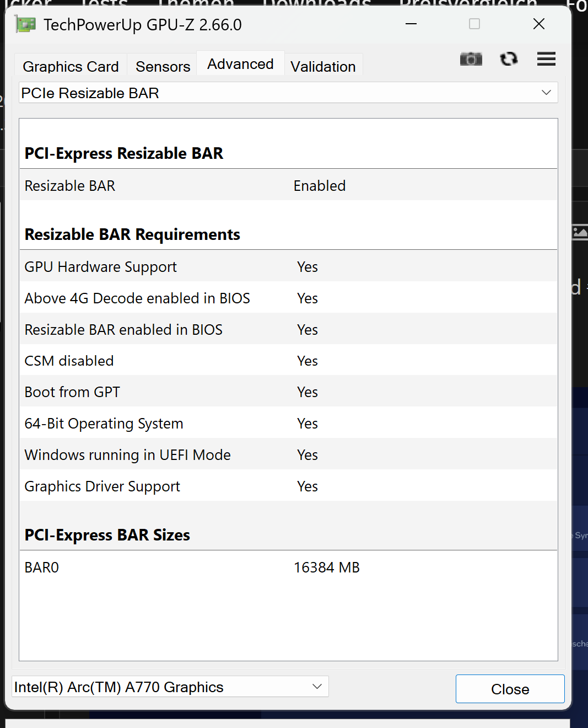Viewport: 588px width, 728px height.
Task: Expand the PCIe Resizable BAR dropdown
Action: tap(288, 93)
